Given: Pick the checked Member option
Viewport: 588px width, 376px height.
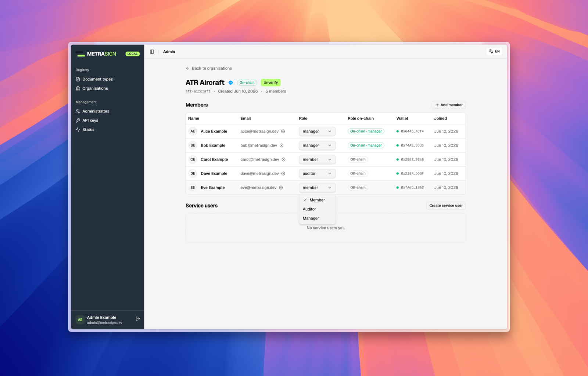Looking at the screenshot, I should click(317, 200).
